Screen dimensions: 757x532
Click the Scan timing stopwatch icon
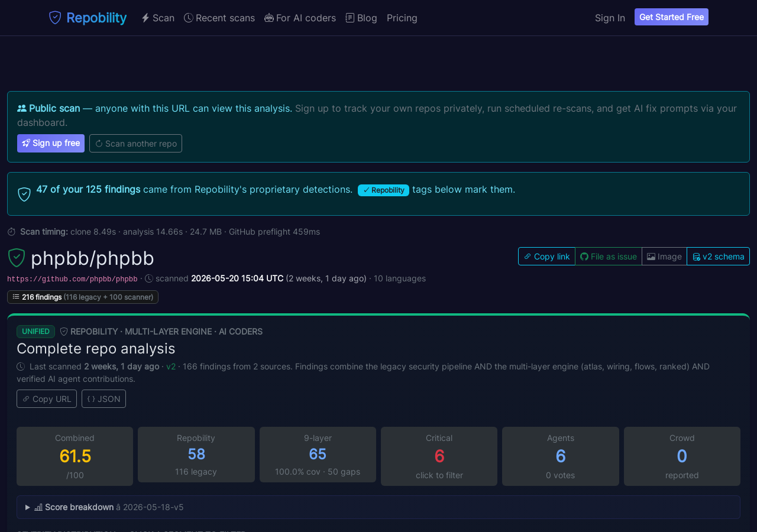tap(11, 232)
